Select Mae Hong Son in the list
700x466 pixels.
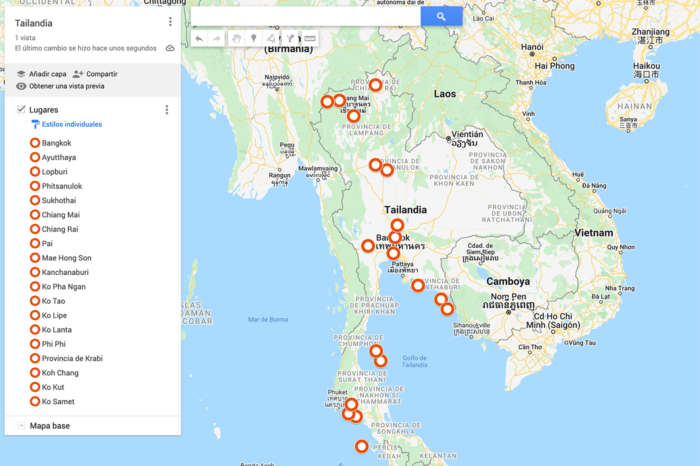67,258
